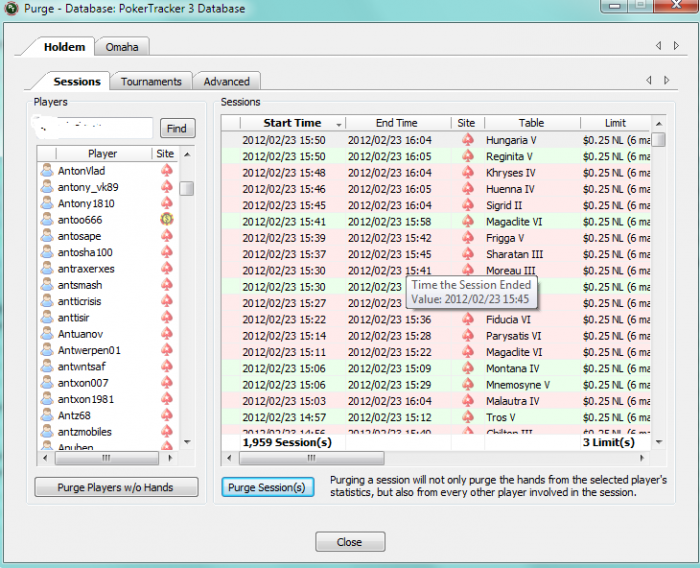Image resolution: width=700 pixels, height=568 pixels.
Task: Click the player avatar icon beside antwntsaf
Action: point(47,366)
